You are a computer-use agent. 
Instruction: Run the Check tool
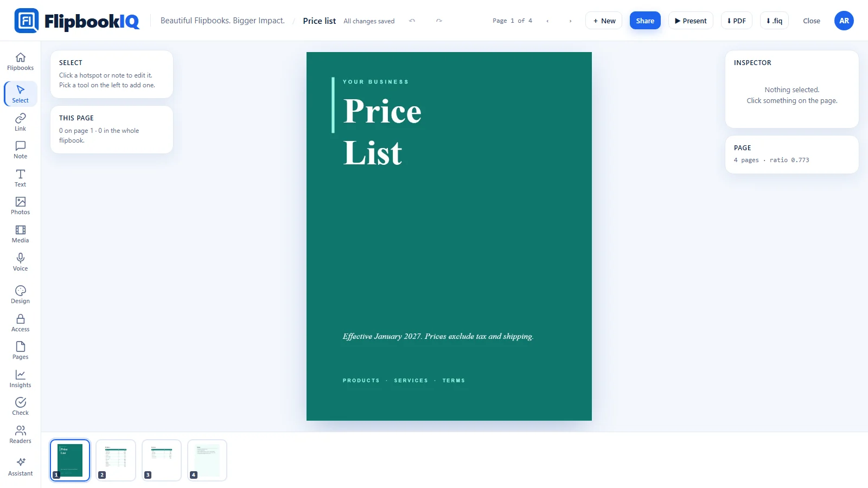click(20, 407)
